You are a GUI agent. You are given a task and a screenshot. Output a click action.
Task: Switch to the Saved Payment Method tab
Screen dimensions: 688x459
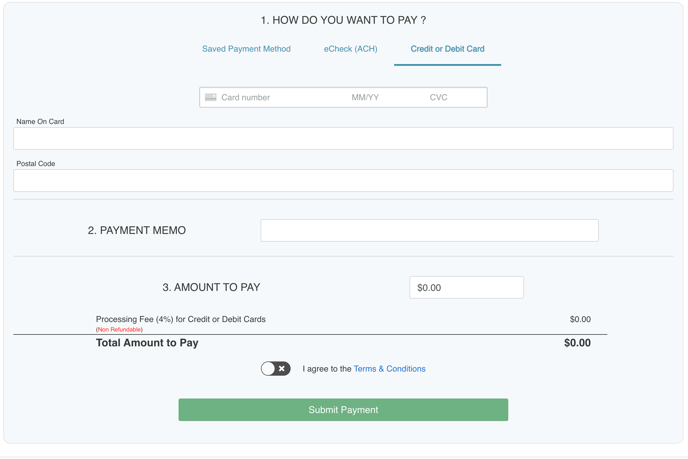coord(246,49)
